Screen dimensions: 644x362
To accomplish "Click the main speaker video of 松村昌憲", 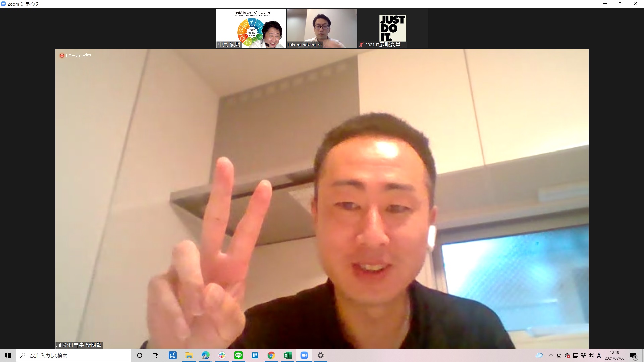I will [322, 199].
